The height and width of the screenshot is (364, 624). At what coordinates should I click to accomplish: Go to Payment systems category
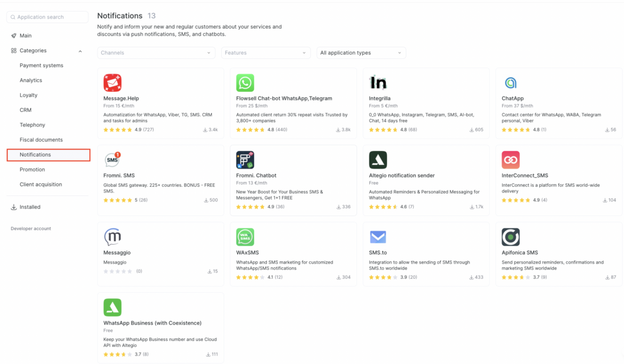tap(41, 65)
